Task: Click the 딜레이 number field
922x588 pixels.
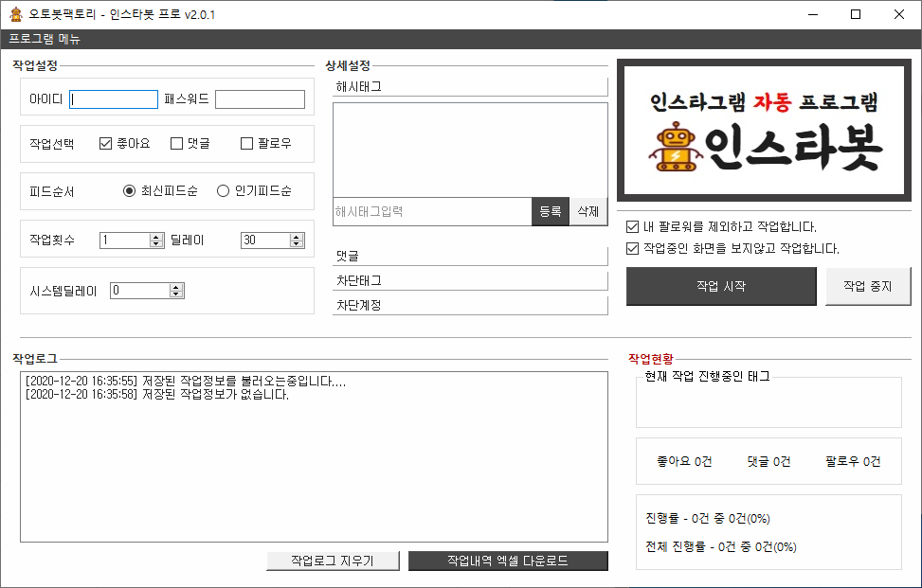Action: [265, 241]
